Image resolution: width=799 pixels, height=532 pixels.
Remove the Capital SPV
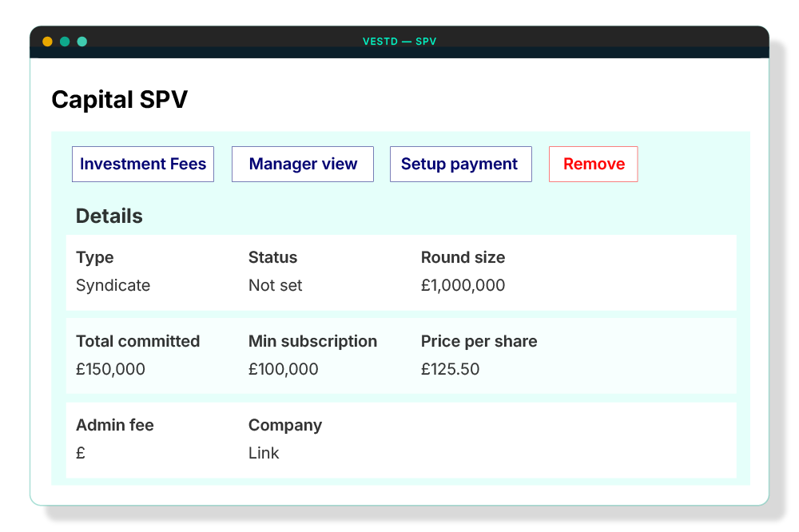[x=593, y=164]
